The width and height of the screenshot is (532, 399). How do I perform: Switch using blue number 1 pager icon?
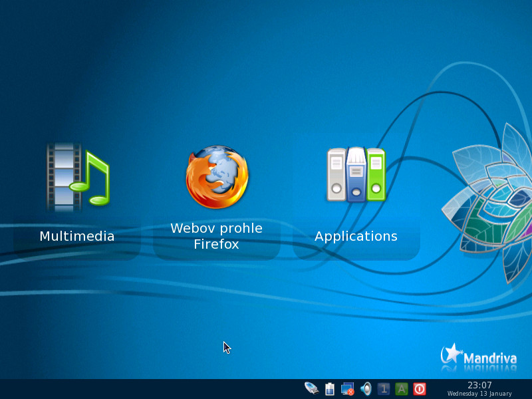[384, 389]
